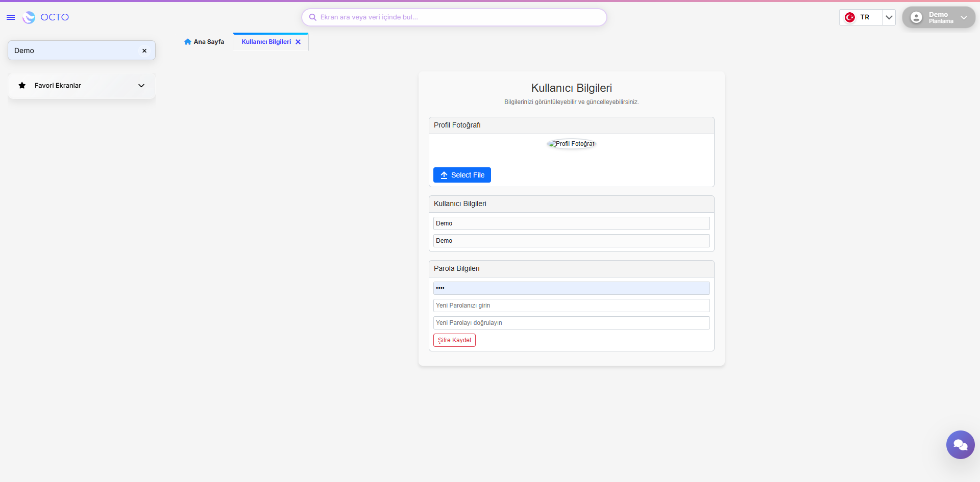Screen dimensions: 980x482
Task: Click the user avatar icon in the header
Action: click(x=916, y=17)
